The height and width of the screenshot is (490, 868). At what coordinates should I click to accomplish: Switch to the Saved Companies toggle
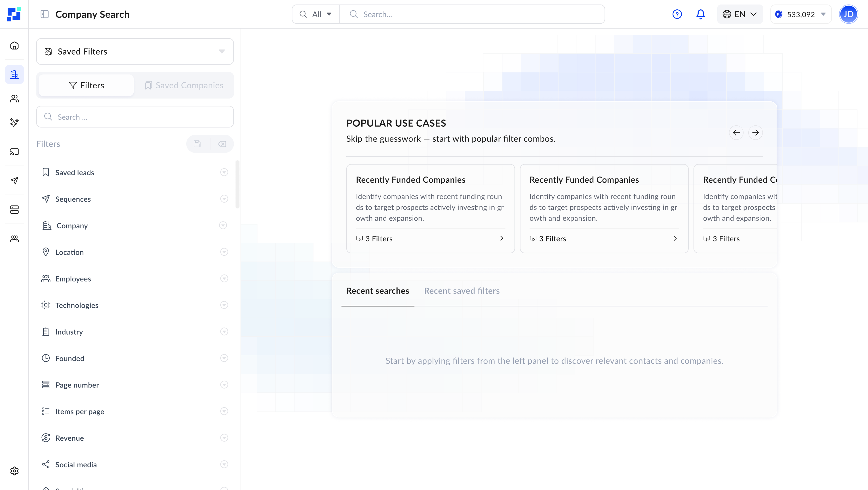[184, 85]
